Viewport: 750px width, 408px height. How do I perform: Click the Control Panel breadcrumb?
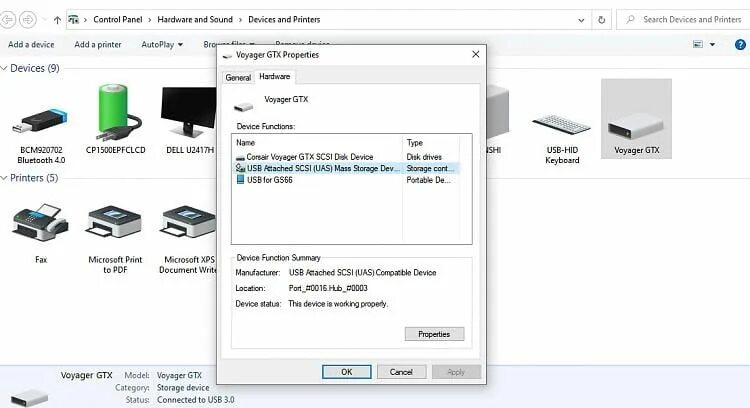[118, 20]
